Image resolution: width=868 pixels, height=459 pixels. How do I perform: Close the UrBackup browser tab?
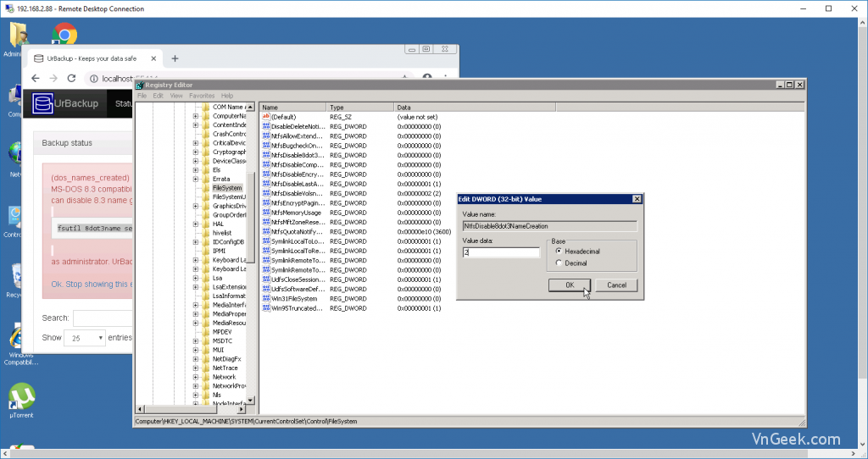point(153,58)
